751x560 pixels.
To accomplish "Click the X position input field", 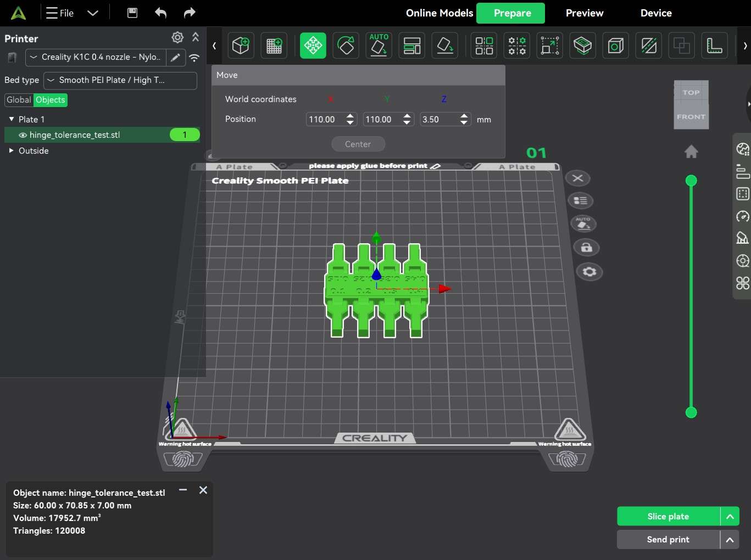I will click(331, 119).
